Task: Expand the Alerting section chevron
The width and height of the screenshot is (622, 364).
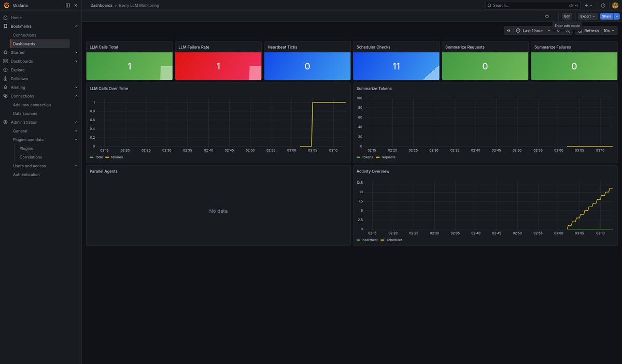Action: point(76,88)
